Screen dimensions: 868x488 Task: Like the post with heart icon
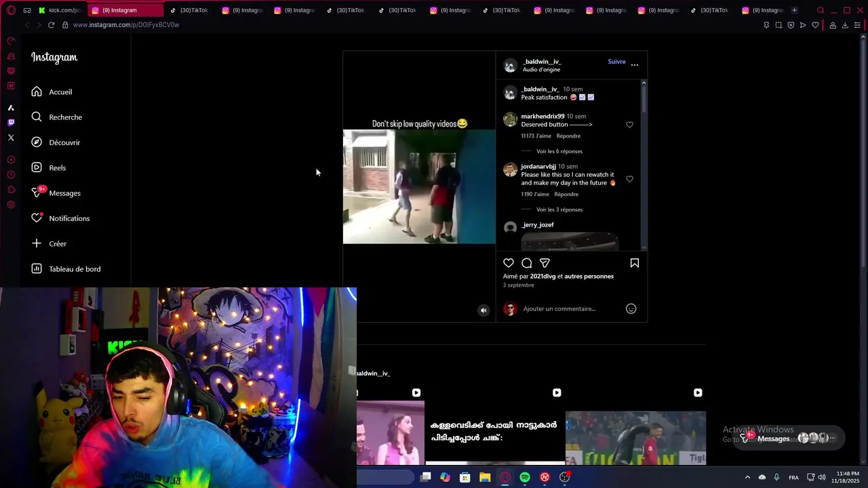coord(509,263)
